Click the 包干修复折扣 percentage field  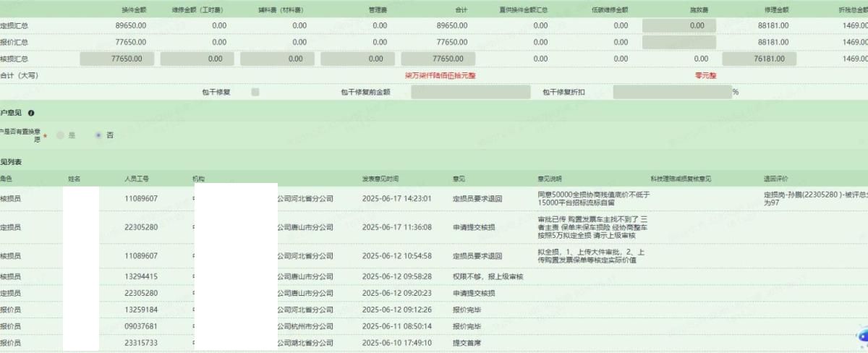tap(672, 92)
